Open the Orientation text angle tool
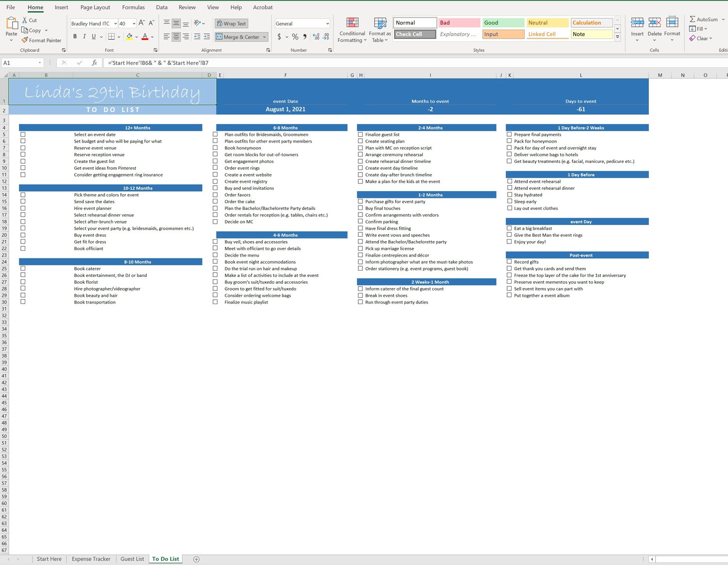Screen dimensions: 728x565 pos(198,23)
